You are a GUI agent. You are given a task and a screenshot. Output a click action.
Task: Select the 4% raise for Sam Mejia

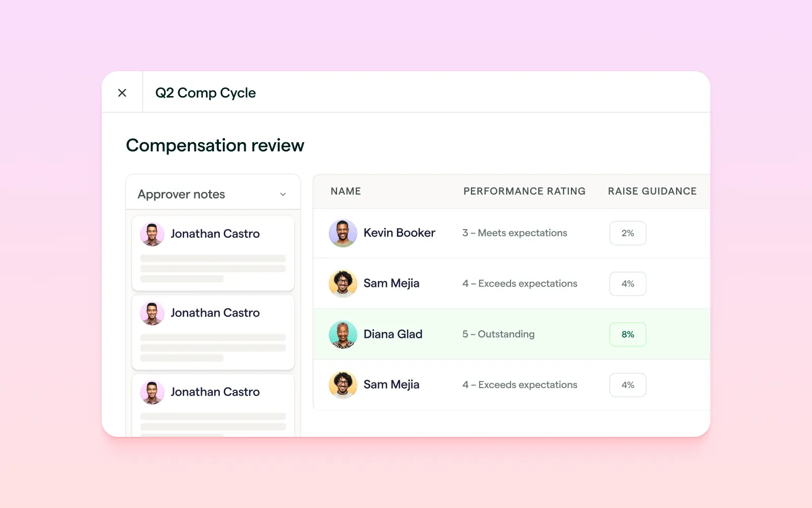pyautogui.click(x=628, y=284)
